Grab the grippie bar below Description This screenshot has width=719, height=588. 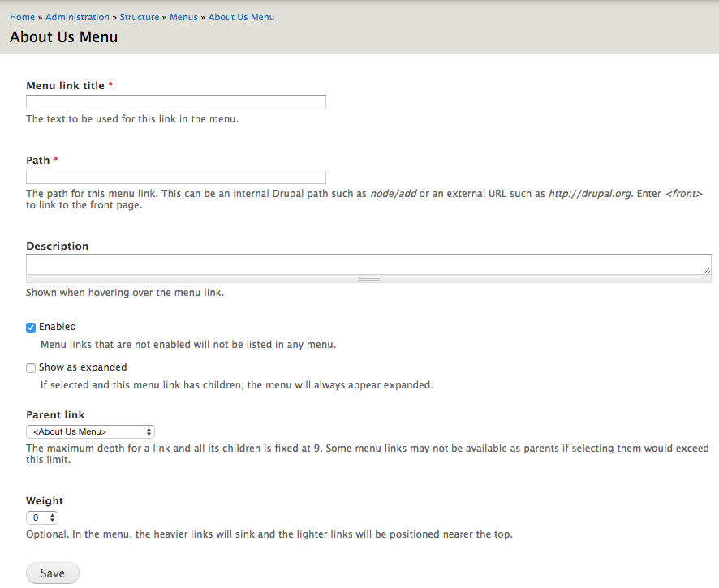[368, 279]
